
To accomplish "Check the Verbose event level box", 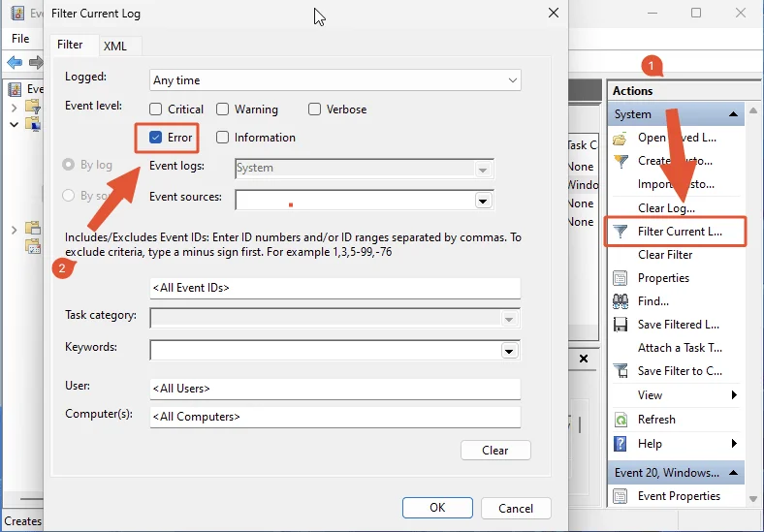I will click(314, 110).
